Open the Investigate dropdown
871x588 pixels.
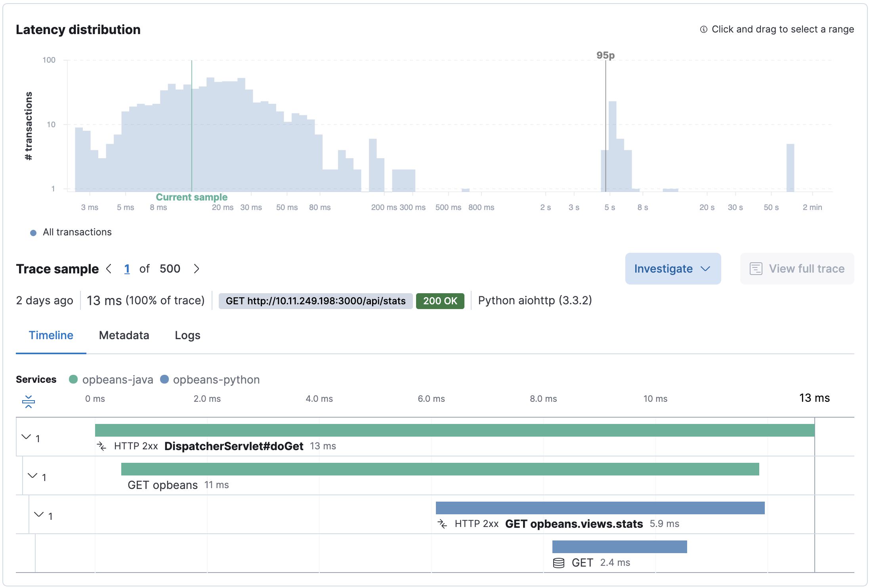672,268
